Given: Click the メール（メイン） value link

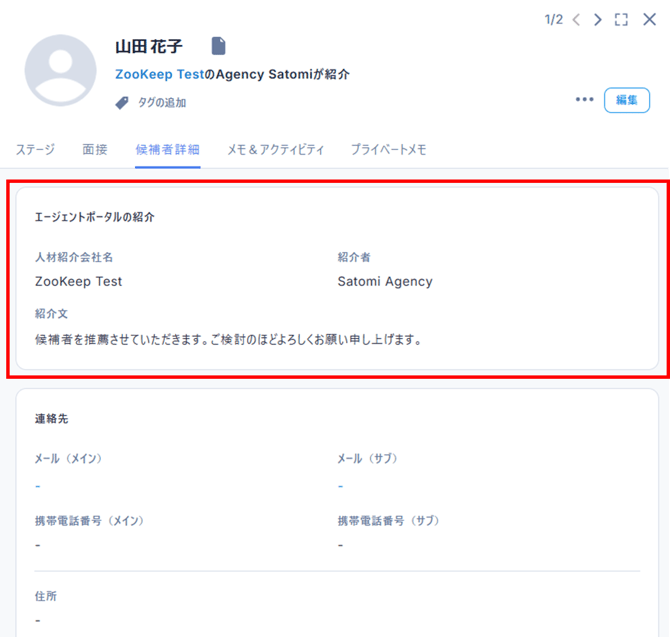Looking at the screenshot, I should [x=38, y=485].
